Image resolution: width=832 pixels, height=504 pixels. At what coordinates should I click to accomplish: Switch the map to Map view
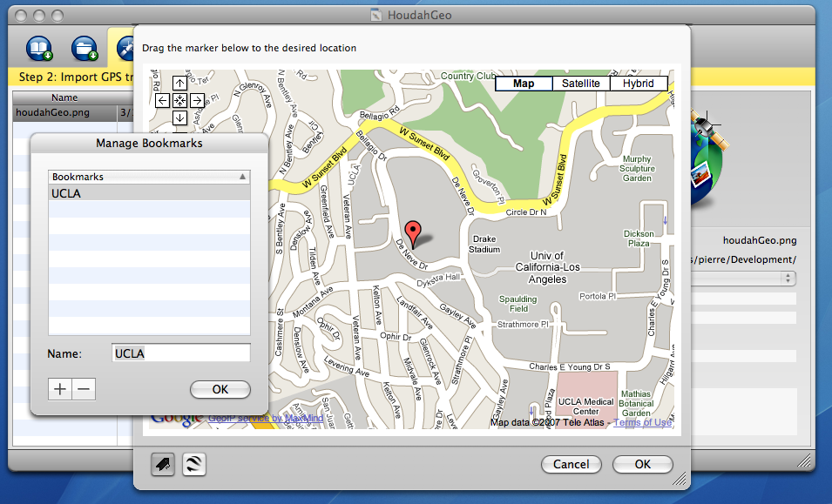pyautogui.click(x=524, y=84)
